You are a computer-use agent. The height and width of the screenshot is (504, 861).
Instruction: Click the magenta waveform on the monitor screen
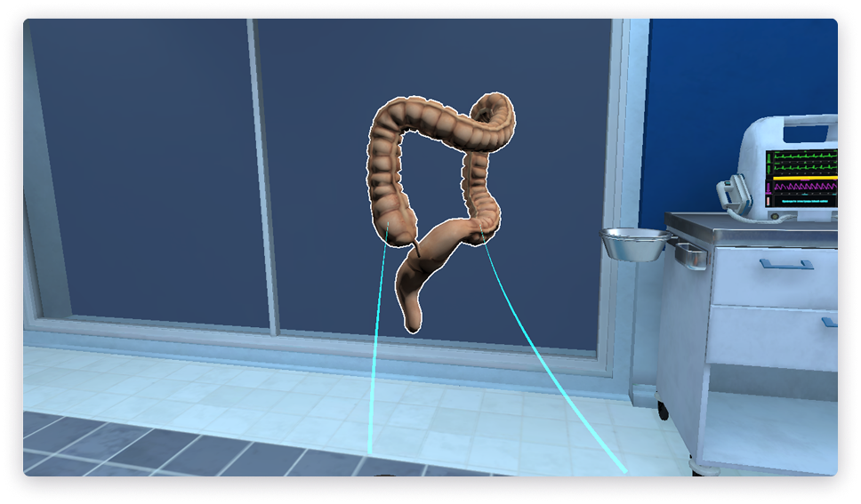(803, 188)
